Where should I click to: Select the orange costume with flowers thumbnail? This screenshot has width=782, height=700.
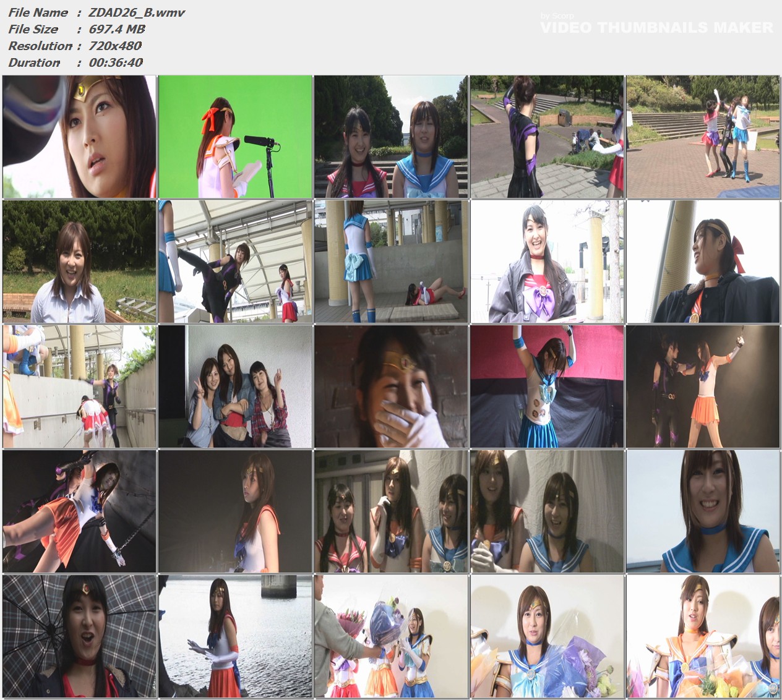pos(703,636)
